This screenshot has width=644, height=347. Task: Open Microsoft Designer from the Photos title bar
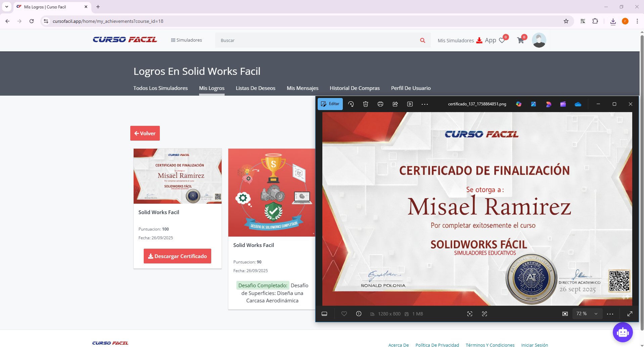point(548,104)
